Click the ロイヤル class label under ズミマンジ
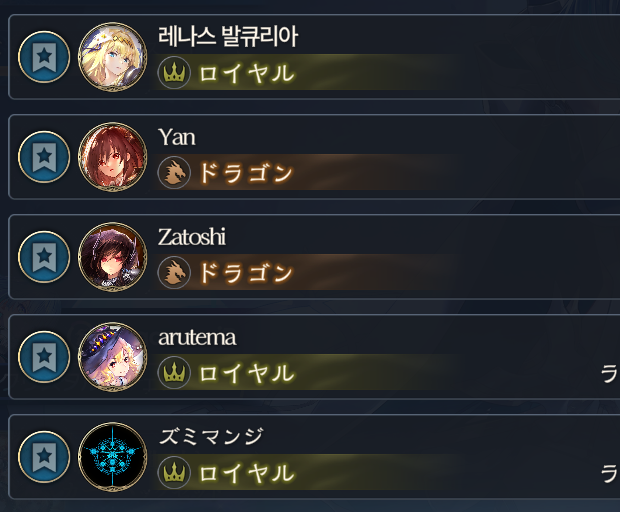Screen dimensions: 620x512 coord(247,473)
